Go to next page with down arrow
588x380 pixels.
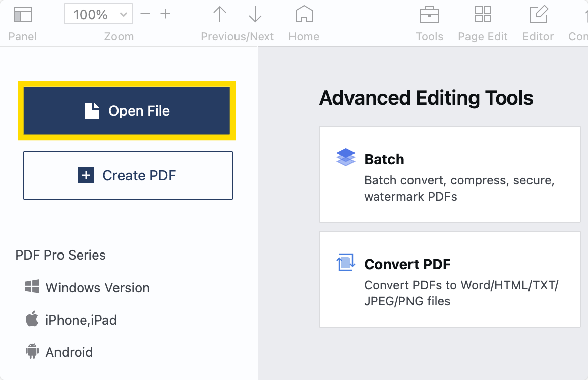point(255,15)
